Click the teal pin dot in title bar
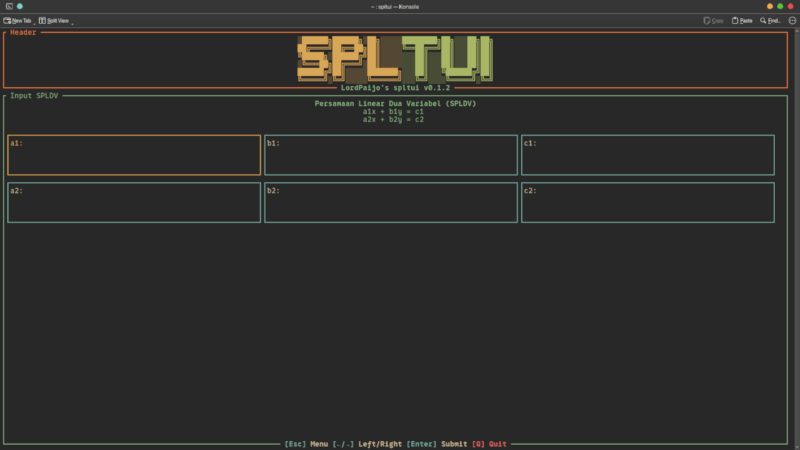The height and width of the screenshot is (450, 800). click(19, 6)
